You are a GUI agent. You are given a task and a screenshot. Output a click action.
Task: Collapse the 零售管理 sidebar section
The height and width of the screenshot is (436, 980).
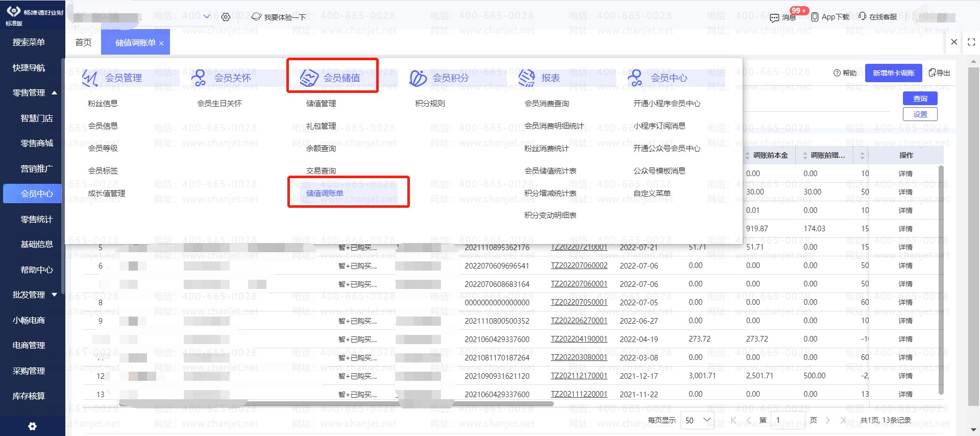click(x=54, y=93)
